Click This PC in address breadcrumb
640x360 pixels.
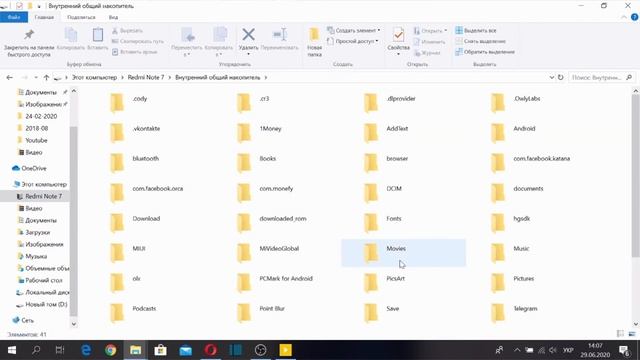pos(94,78)
